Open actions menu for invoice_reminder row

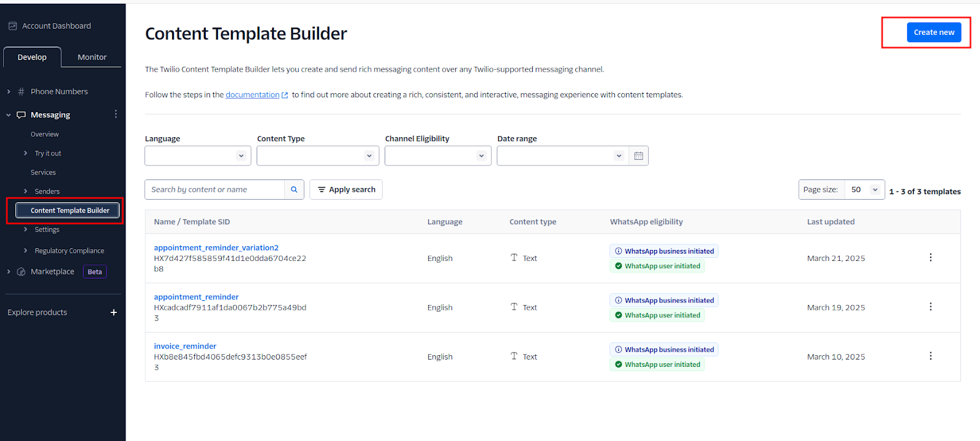(x=930, y=356)
